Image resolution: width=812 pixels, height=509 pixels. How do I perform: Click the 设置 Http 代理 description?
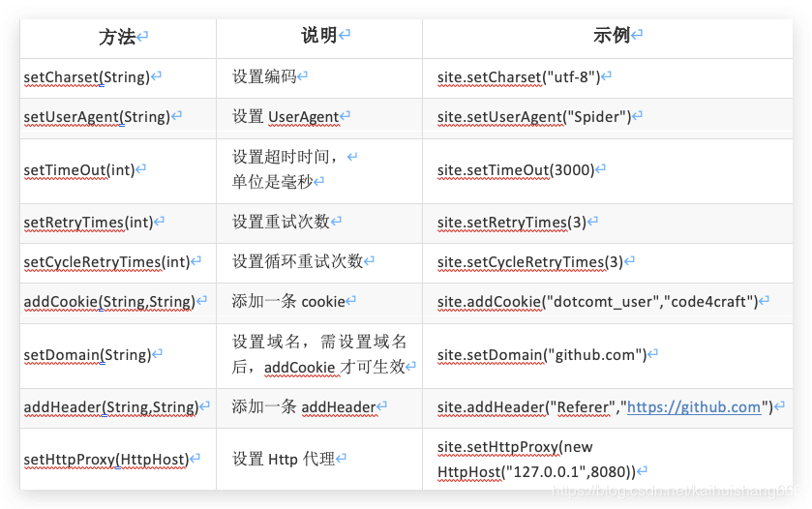284,460
